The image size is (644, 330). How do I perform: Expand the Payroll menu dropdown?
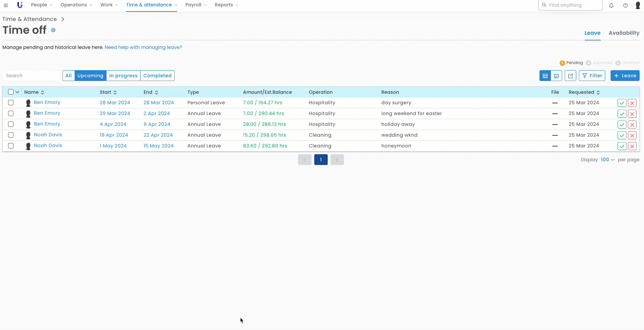point(196,5)
